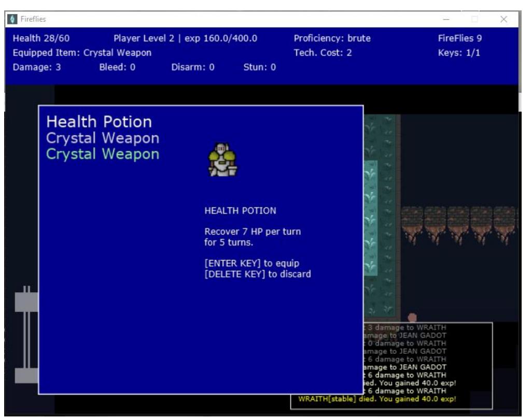Click the '3 damage to WRAITH' log line
Screen dimensions: 532x417
pos(405,327)
